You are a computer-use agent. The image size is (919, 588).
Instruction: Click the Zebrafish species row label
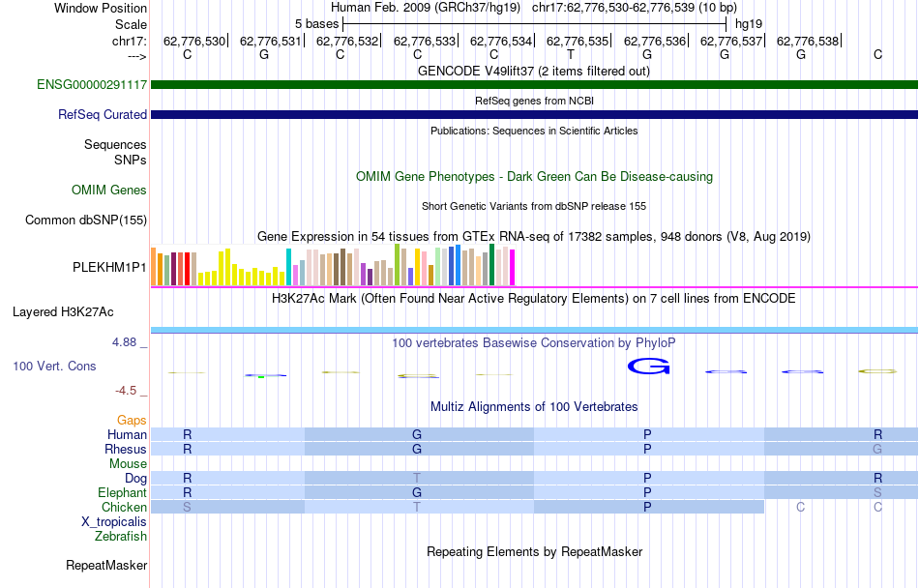(121, 537)
